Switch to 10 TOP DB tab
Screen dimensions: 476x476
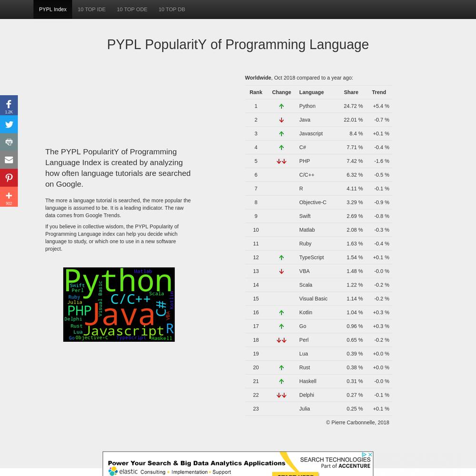point(172,10)
